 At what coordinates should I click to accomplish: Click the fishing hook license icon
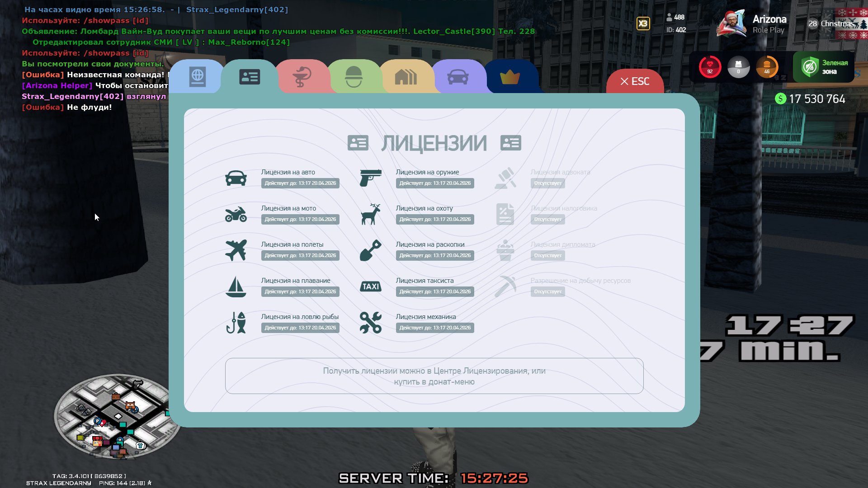pos(236,323)
